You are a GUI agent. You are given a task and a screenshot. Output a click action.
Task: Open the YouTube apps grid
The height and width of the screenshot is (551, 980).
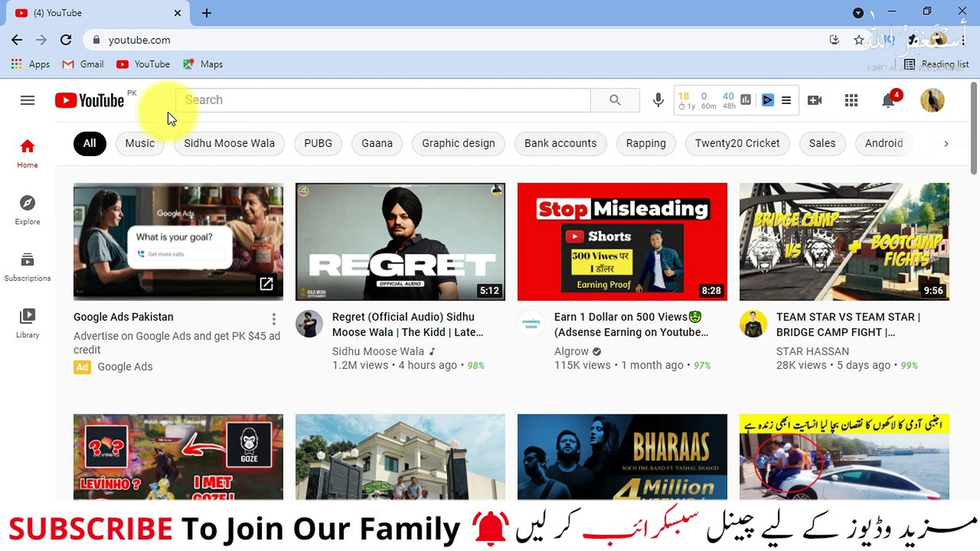(x=851, y=100)
